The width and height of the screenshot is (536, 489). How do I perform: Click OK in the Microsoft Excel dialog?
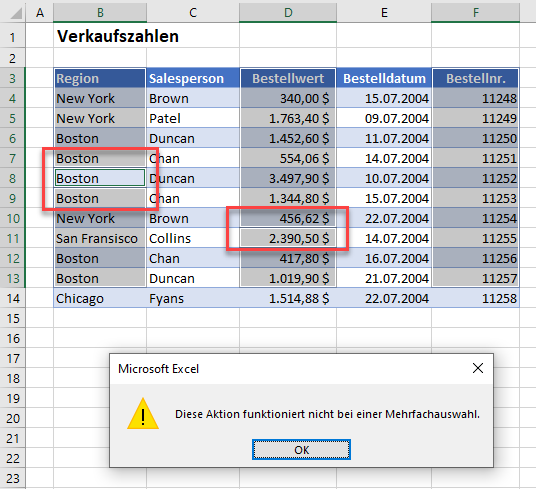click(x=301, y=450)
